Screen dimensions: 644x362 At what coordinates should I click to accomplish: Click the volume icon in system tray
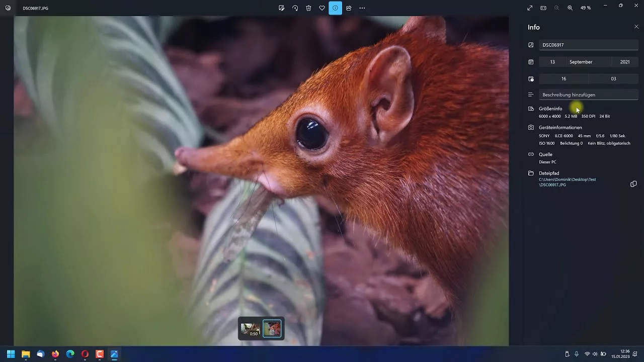point(595,354)
